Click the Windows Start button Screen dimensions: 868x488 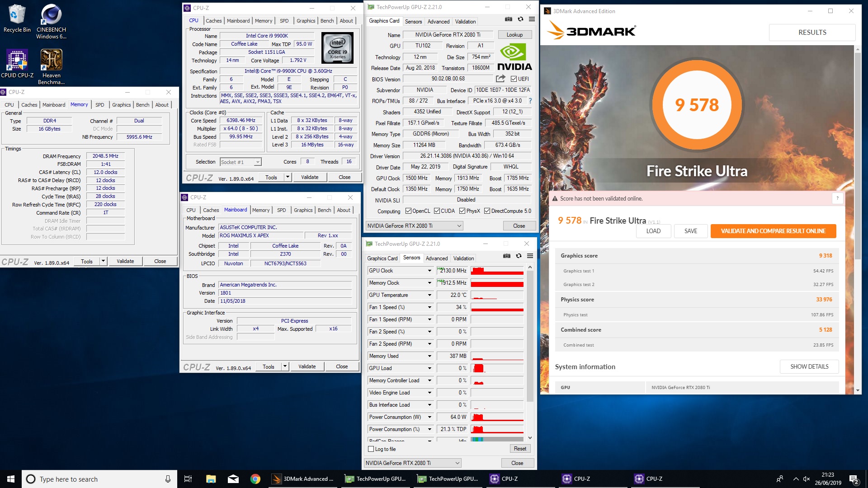[11, 479]
